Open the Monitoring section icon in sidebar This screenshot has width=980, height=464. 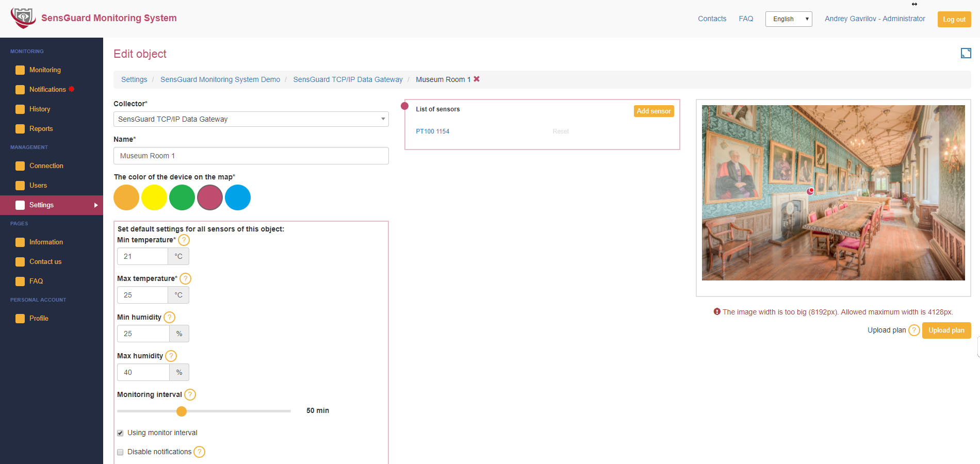coord(20,70)
